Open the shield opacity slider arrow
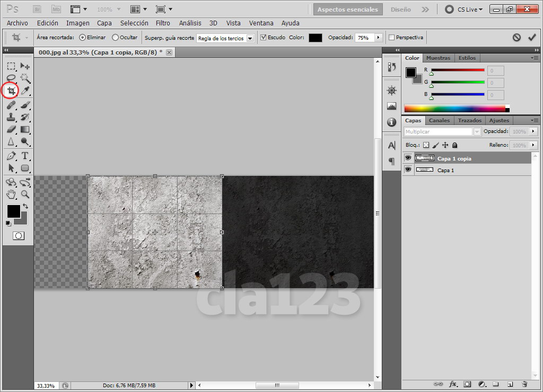Image resolution: width=543 pixels, height=392 pixels. point(378,38)
